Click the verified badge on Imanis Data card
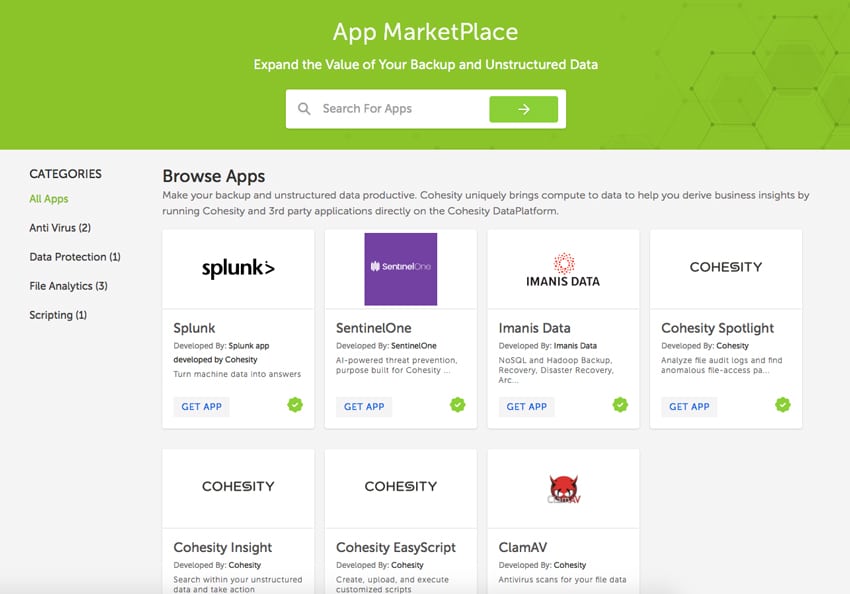Image resolution: width=850 pixels, height=594 pixels. pyautogui.click(x=620, y=405)
